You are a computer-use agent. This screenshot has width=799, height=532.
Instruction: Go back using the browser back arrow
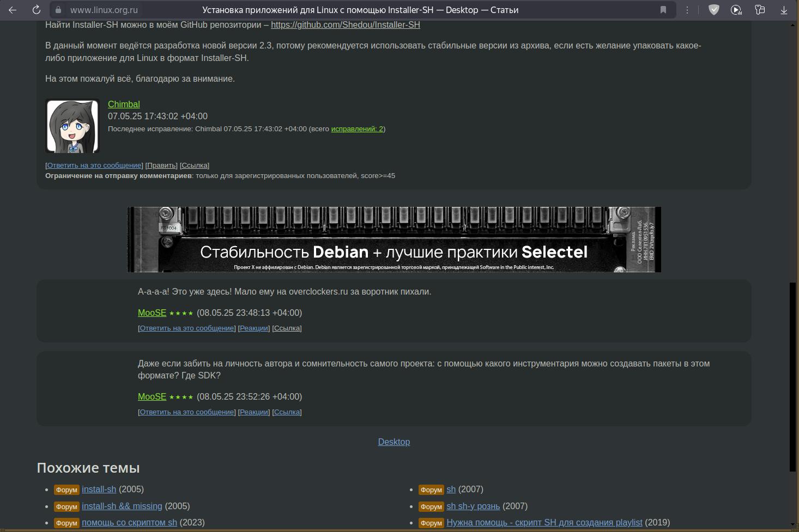(x=13, y=10)
